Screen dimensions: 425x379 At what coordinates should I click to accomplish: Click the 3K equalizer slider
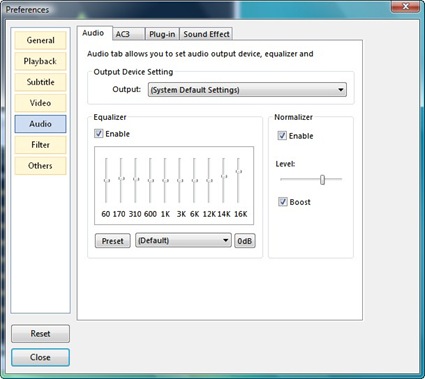coord(180,180)
